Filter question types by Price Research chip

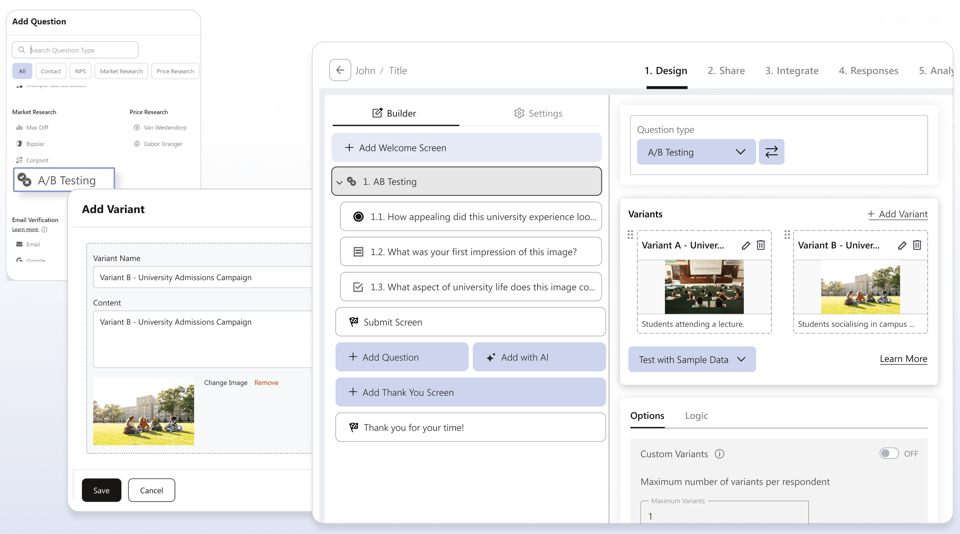(175, 71)
